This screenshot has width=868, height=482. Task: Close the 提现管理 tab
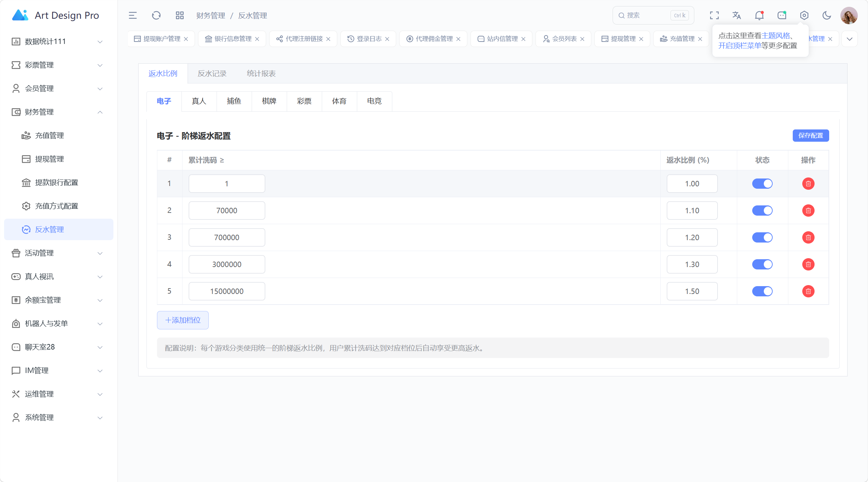pos(641,39)
